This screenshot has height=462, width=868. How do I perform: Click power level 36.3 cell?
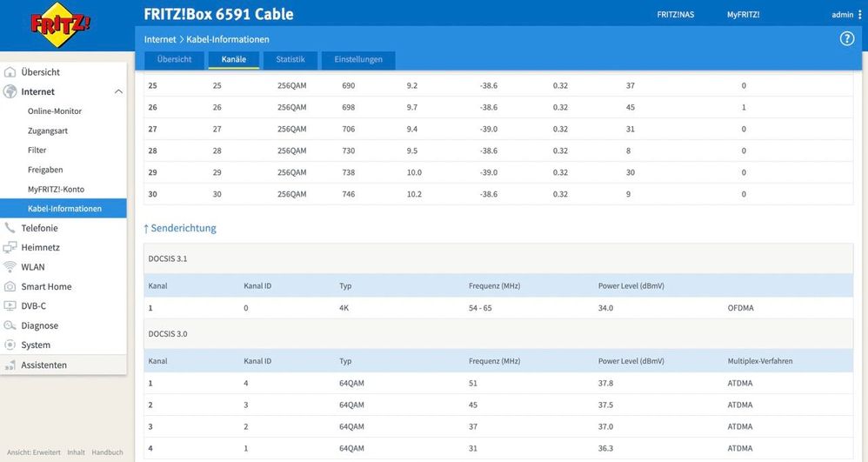click(x=605, y=448)
